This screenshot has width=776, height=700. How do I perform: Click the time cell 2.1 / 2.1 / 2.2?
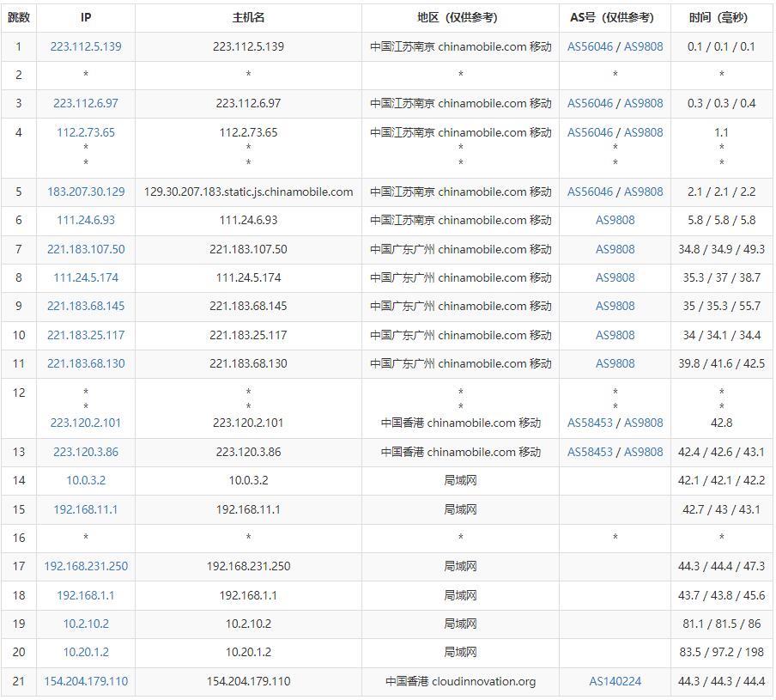(x=722, y=192)
